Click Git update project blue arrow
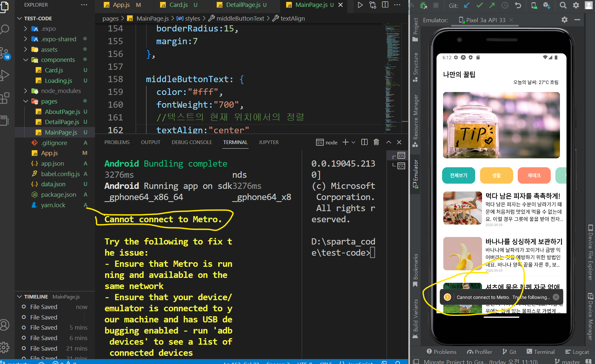The width and height of the screenshot is (595, 364). click(467, 5)
